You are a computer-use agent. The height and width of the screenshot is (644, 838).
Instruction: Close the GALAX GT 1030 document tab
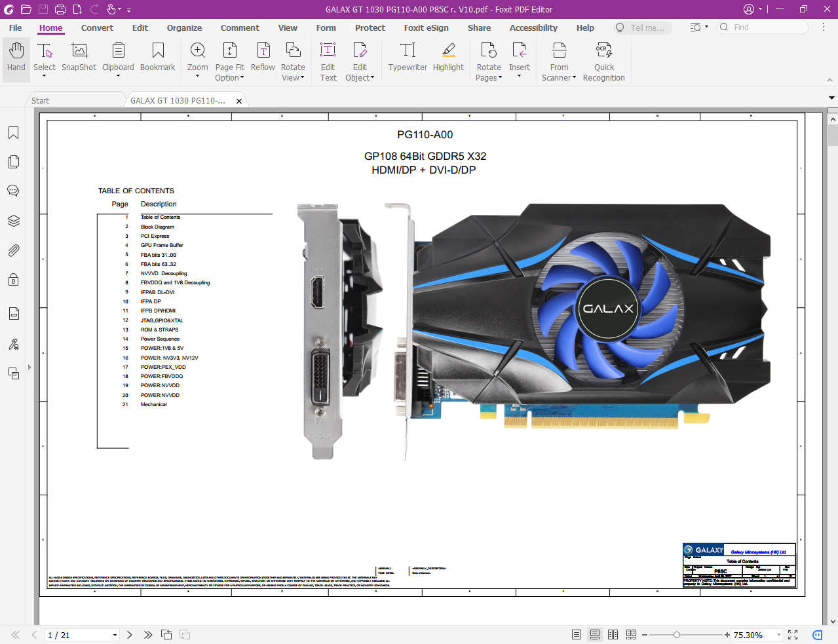point(239,101)
